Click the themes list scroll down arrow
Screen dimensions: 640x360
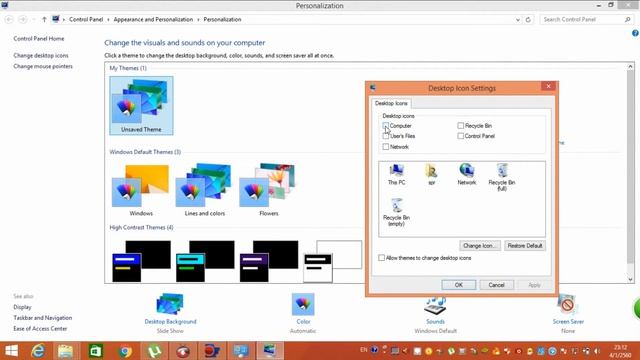point(630,279)
